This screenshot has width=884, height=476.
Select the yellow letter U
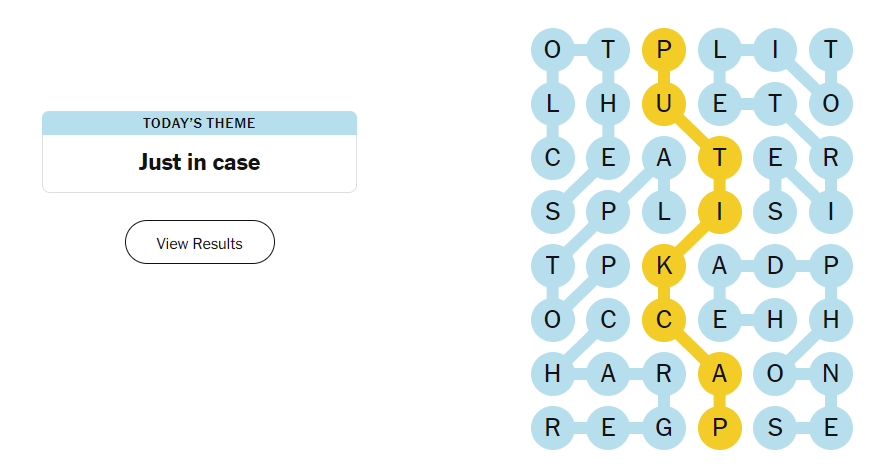point(664,101)
